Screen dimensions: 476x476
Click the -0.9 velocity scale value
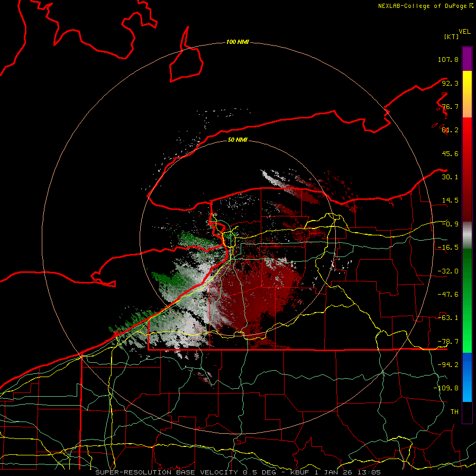450,224
